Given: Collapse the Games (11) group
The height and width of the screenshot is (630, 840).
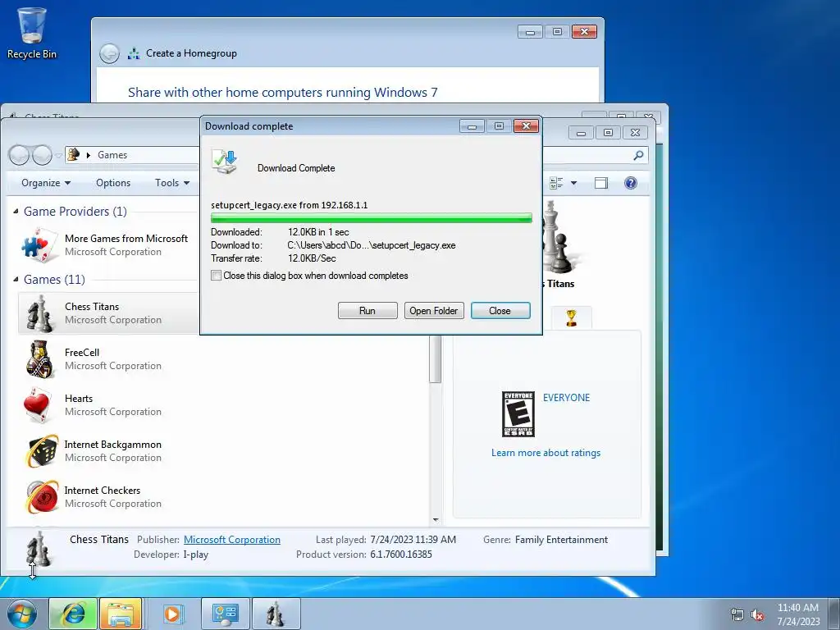Looking at the screenshot, I should coord(16,280).
